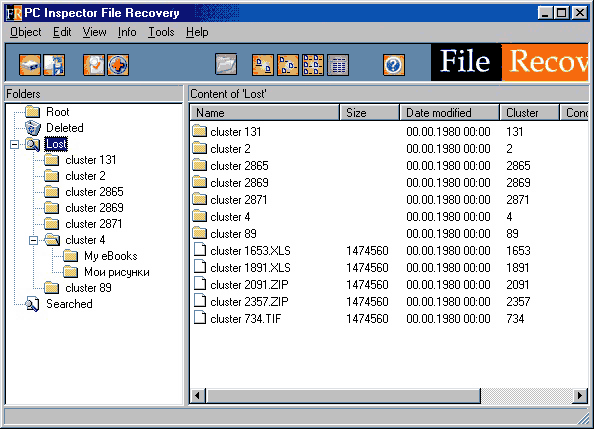Viewport: 594px width, 429px height.
Task: Select cluster 2 in folder tree
Action: pyautogui.click(x=85, y=176)
